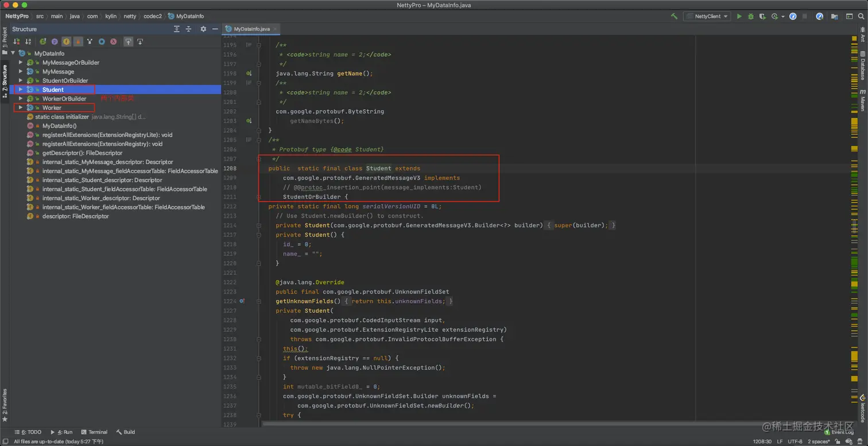Image resolution: width=868 pixels, height=446 pixels.
Task: Click the codec2 breadcrumb in navigation bar
Action: click(153, 17)
